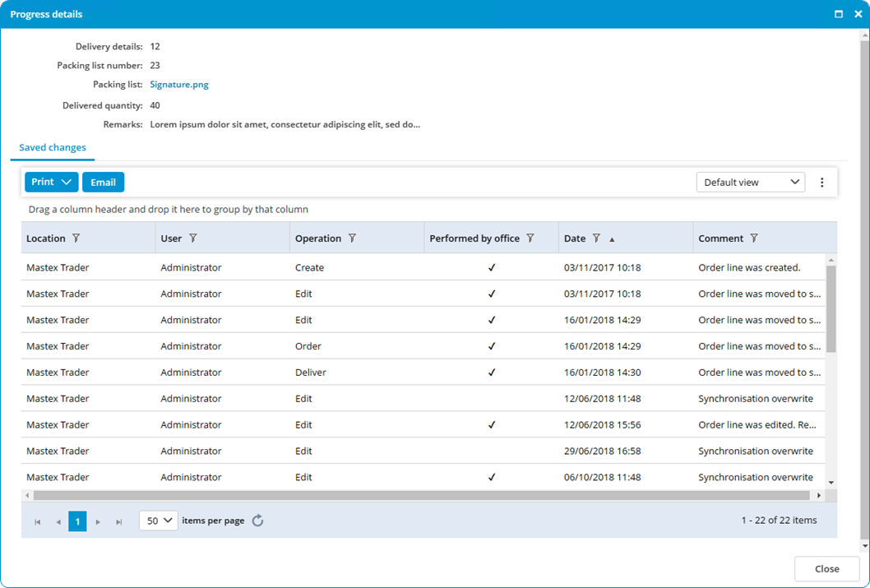Open filter for Performed by office column
This screenshot has height=588, width=870.
click(x=530, y=238)
